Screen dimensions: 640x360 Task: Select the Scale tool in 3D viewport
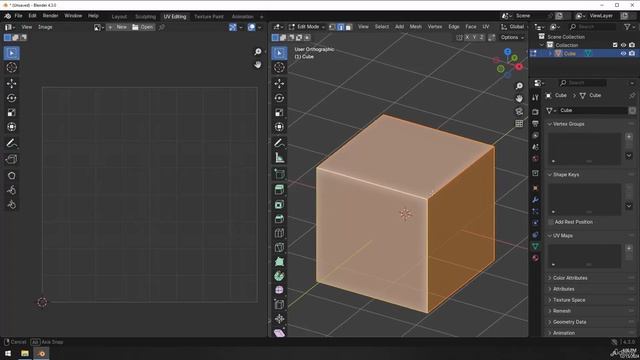pyautogui.click(x=279, y=113)
